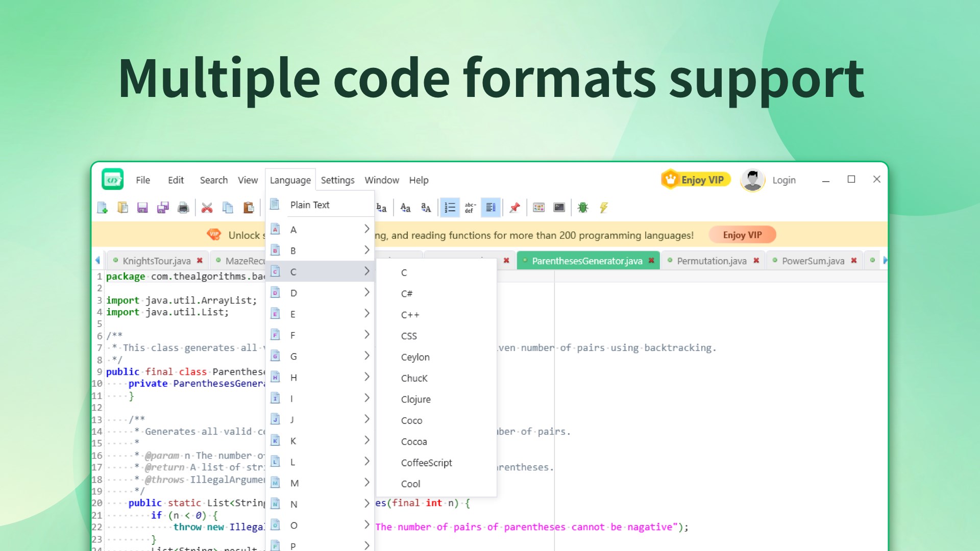Click the New file toolbar icon
Image resolution: width=980 pixels, height=551 pixels.
click(103, 208)
